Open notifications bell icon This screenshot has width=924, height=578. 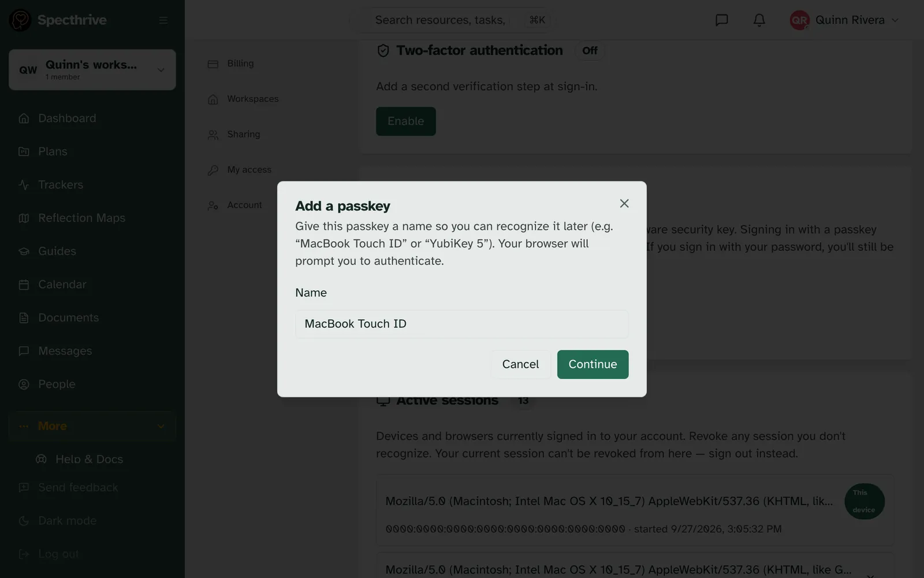tap(759, 20)
